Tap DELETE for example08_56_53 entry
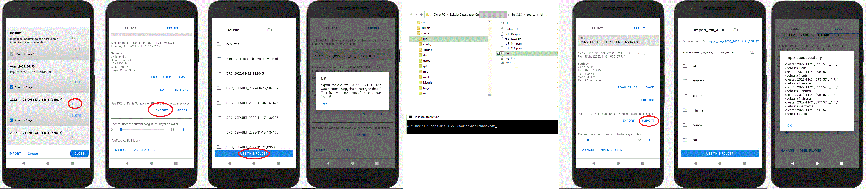 (x=75, y=82)
